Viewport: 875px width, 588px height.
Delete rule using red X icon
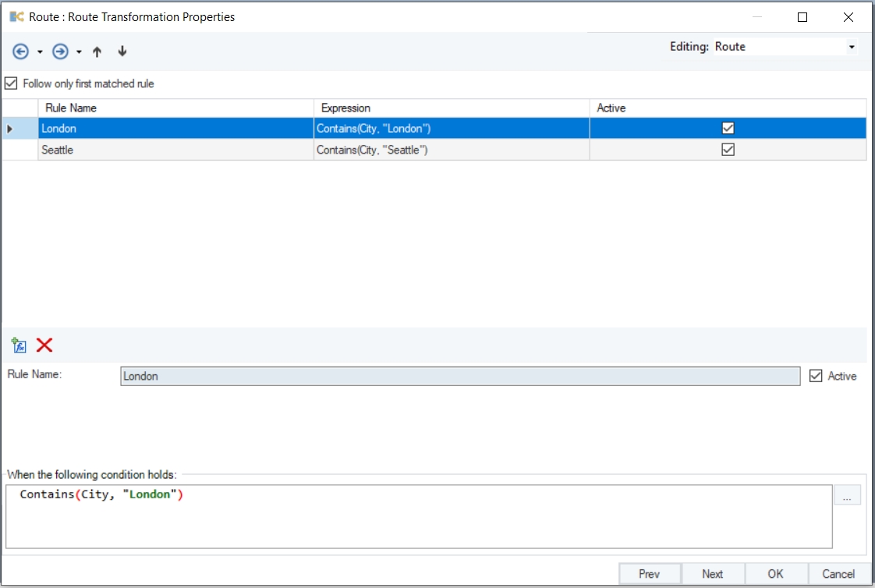[44, 345]
